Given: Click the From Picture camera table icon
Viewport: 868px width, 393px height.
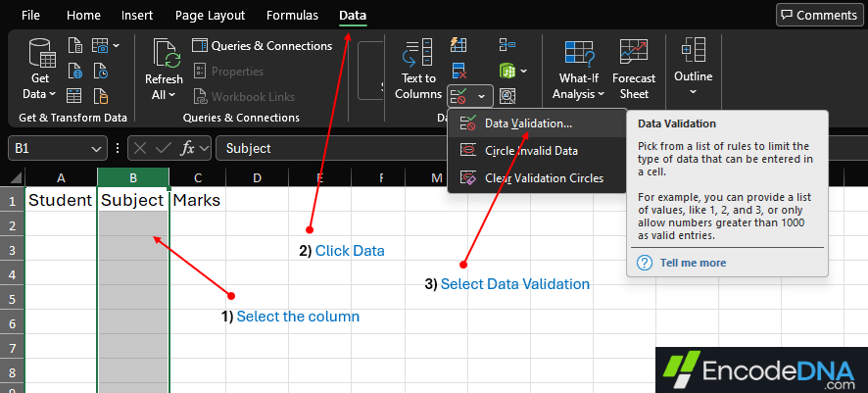Looking at the screenshot, I should 100,45.
